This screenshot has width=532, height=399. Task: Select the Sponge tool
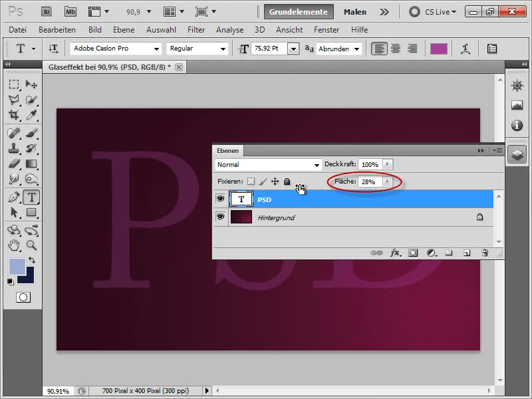click(31, 179)
